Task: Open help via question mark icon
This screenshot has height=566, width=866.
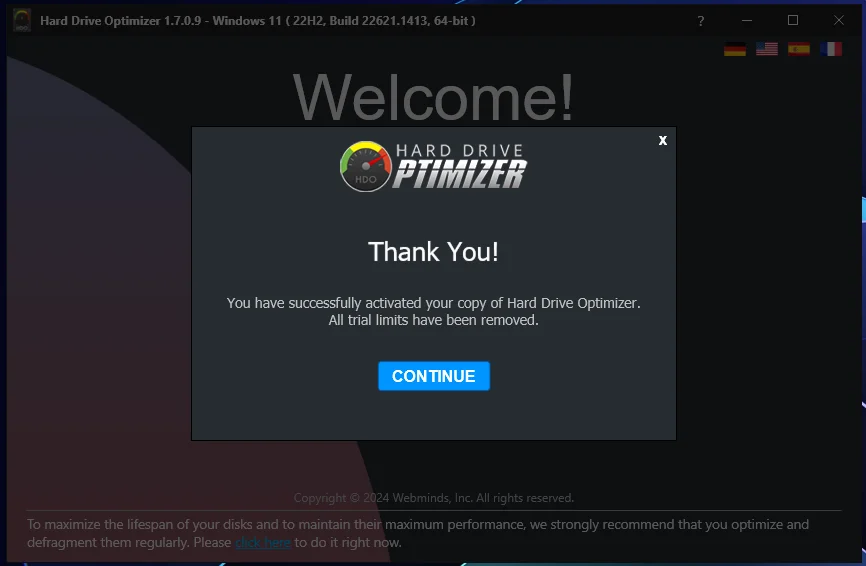Action: click(700, 21)
